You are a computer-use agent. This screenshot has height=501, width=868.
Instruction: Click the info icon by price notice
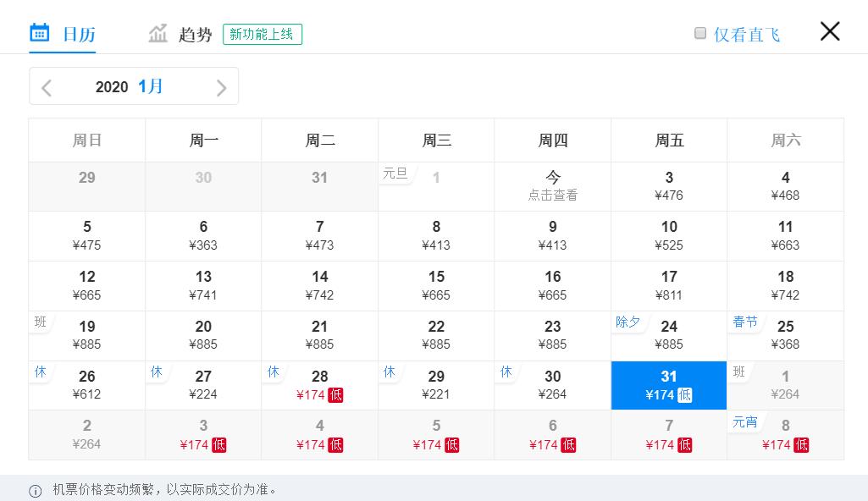[36, 491]
